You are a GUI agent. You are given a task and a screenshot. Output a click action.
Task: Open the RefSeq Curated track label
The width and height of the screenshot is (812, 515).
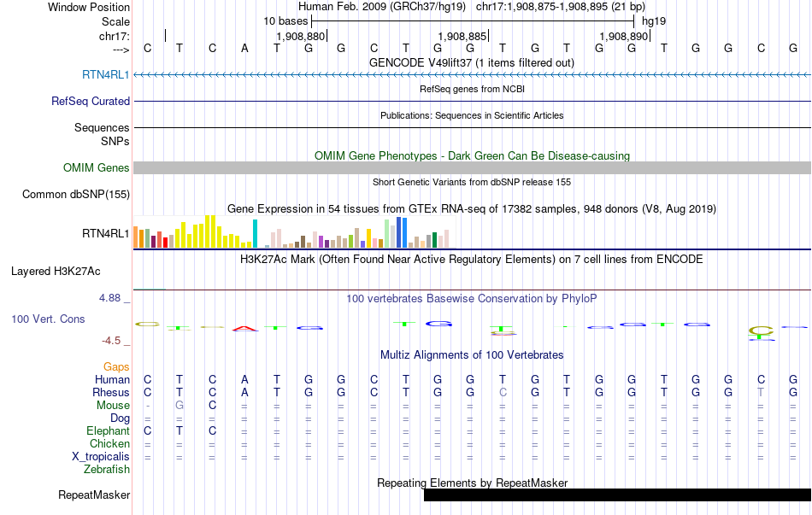[91, 102]
